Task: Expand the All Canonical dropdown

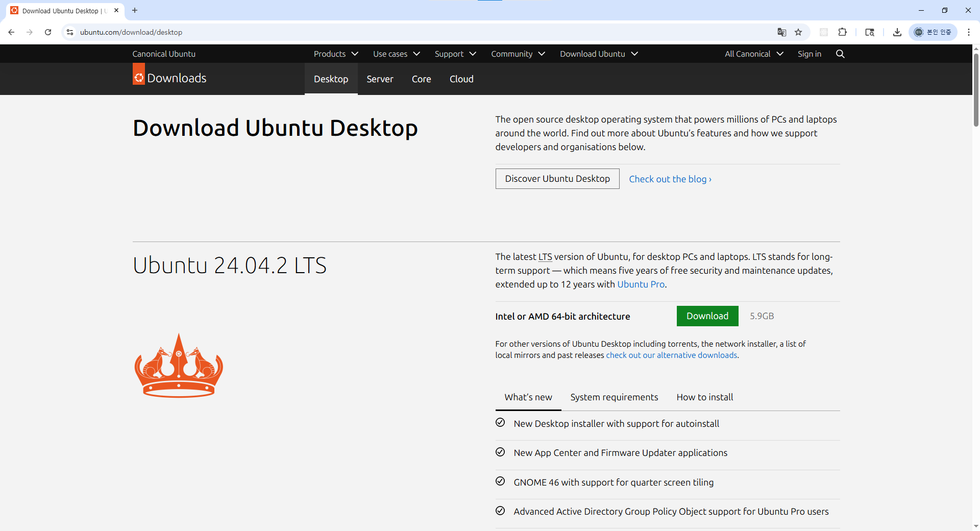Action: point(754,54)
